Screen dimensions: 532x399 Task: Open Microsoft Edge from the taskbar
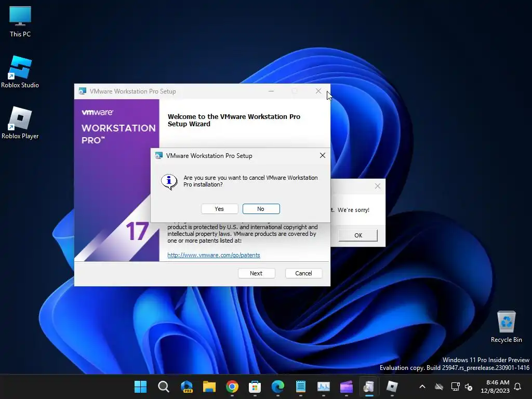point(278,387)
